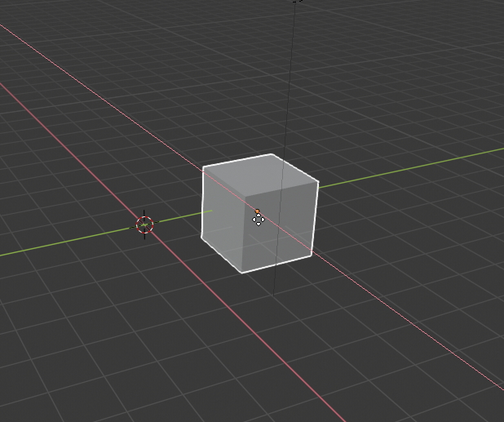504x422 pixels.
Task: Click the cube's orange origin point
Action: (x=257, y=211)
